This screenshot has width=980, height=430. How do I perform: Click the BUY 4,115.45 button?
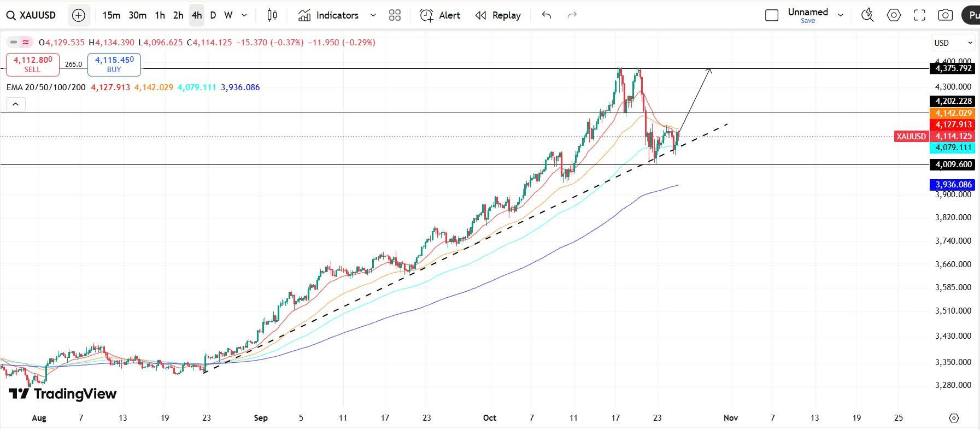coord(114,64)
